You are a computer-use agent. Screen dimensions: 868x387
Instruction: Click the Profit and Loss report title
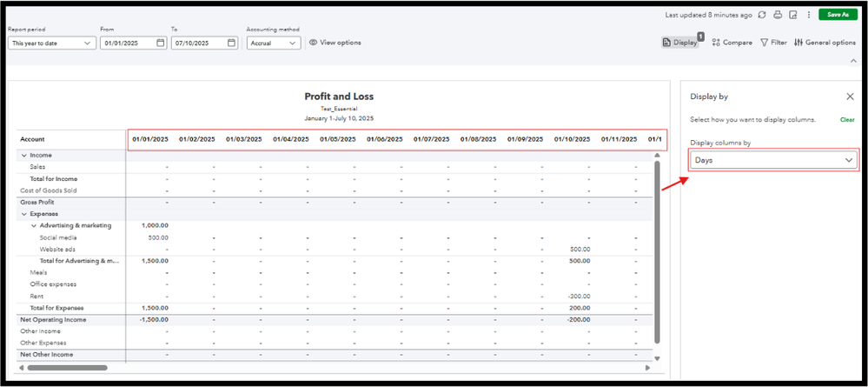click(x=340, y=97)
